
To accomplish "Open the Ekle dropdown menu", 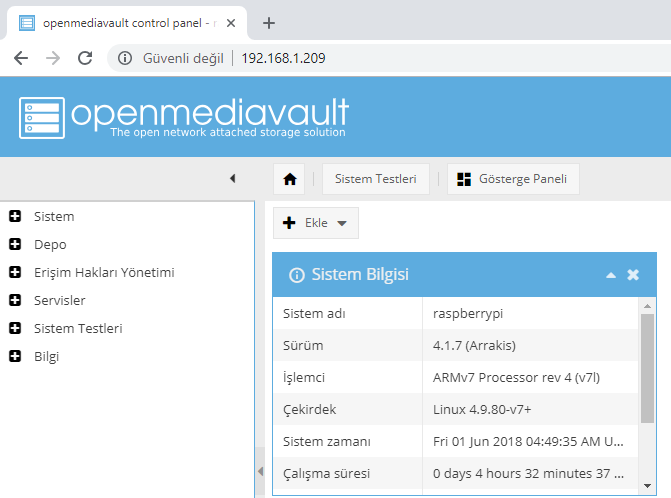I will coord(316,223).
